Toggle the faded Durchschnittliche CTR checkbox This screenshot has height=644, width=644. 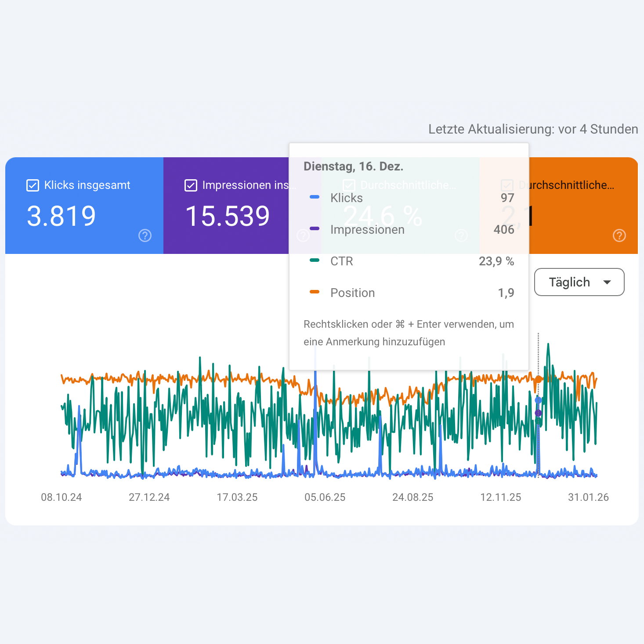(x=349, y=185)
